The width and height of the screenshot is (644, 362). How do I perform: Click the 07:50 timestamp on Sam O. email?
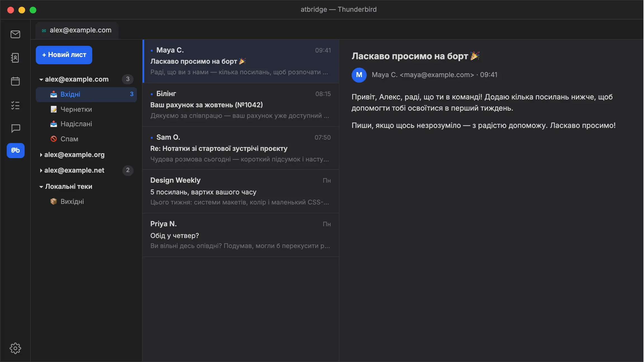point(323,138)
